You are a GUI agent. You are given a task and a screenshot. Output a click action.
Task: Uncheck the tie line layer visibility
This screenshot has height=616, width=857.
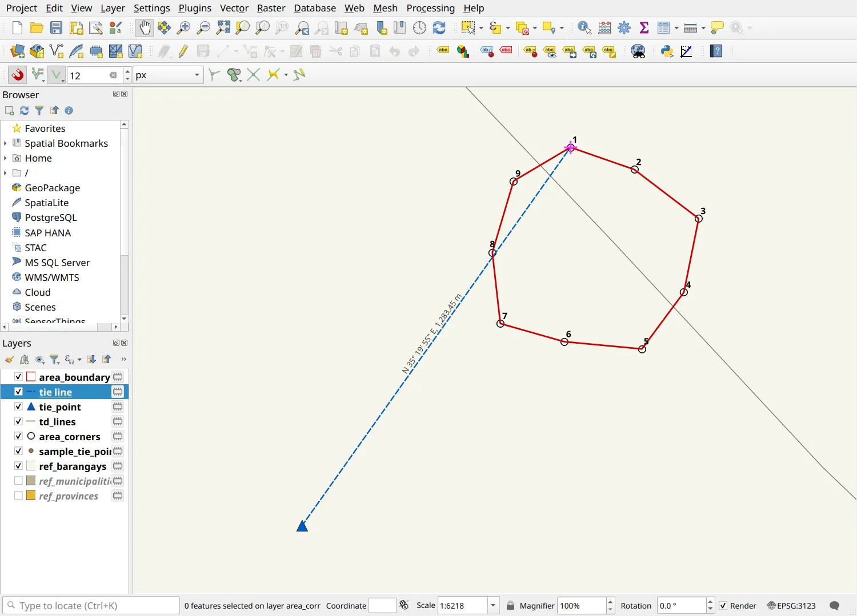click(18, 392)
